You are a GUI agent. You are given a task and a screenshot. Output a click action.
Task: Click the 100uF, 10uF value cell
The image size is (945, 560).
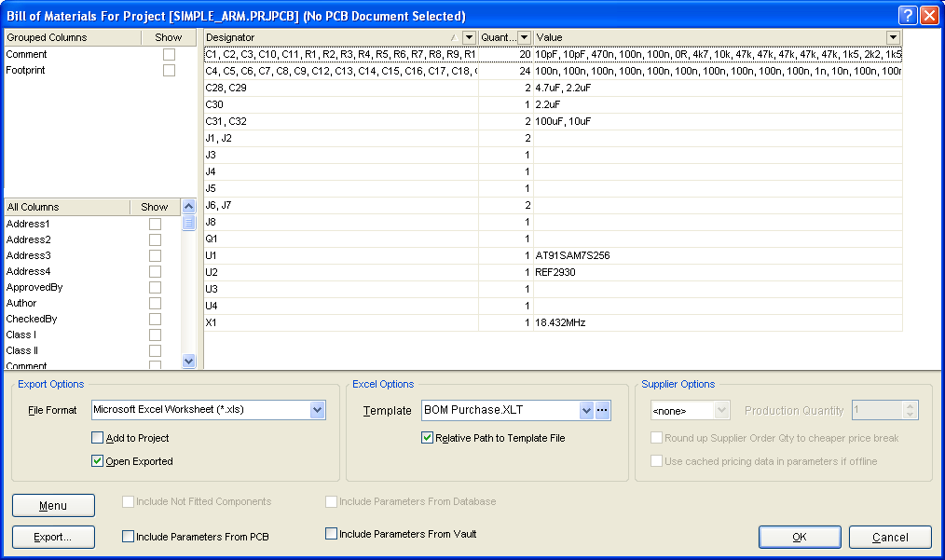tap(718, 122)
